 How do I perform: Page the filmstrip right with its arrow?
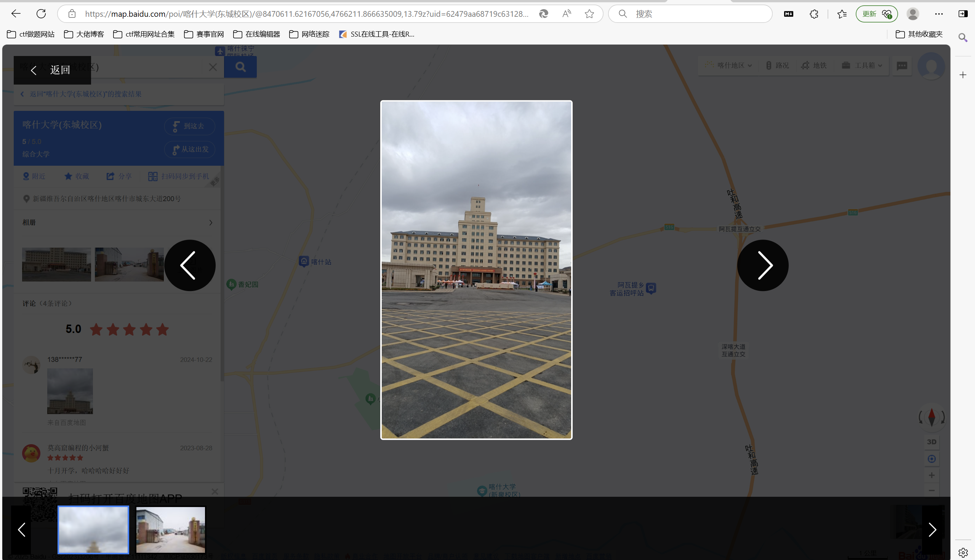pos(933,530)
